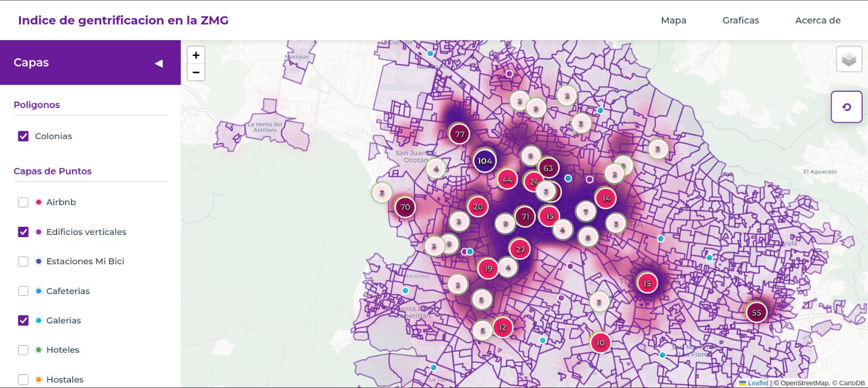The image size is (868, 388).
Task: Click the reset map view button
Action: click(846, 107)
